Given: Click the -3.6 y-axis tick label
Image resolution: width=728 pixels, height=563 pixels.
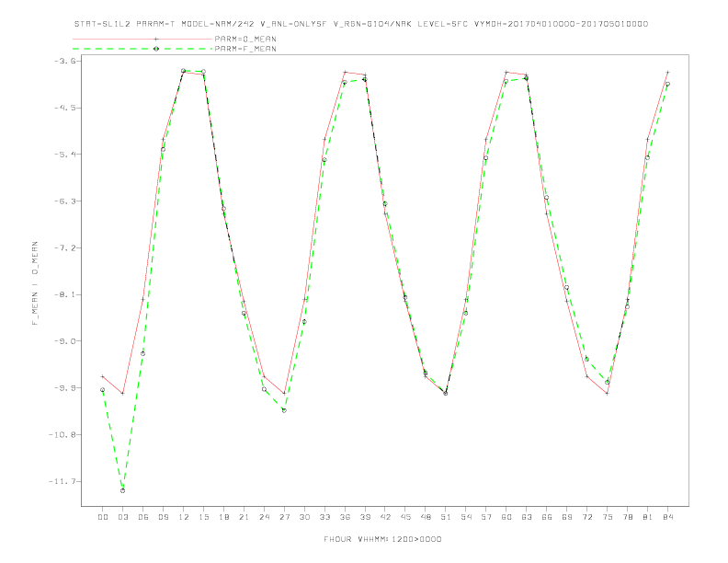Looking at the screenshot, I should (67, 61).
